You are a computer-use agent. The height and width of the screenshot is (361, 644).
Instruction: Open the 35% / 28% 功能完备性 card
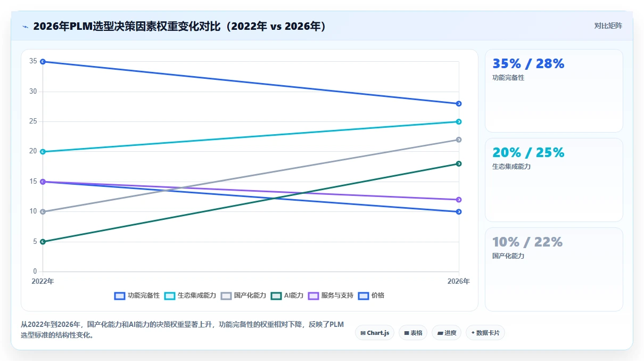[554, 91]
